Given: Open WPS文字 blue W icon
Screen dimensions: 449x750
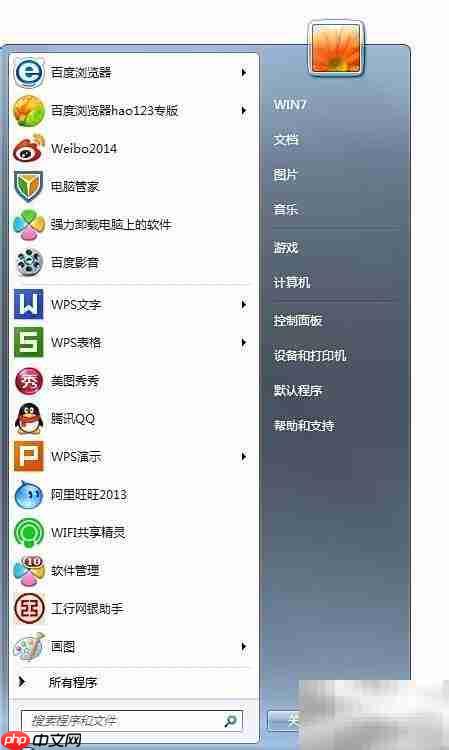Looking at the screenshot, I should [x=29, y=304].
